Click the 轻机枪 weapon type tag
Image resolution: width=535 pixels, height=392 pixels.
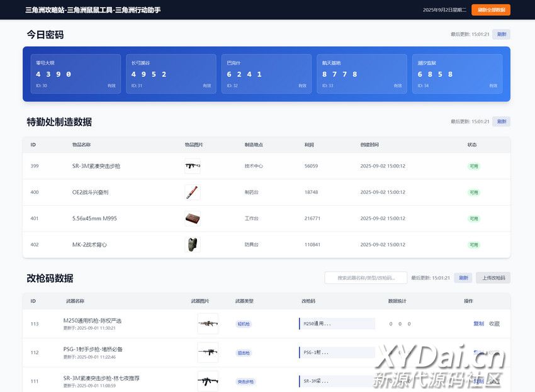point(243,324)
